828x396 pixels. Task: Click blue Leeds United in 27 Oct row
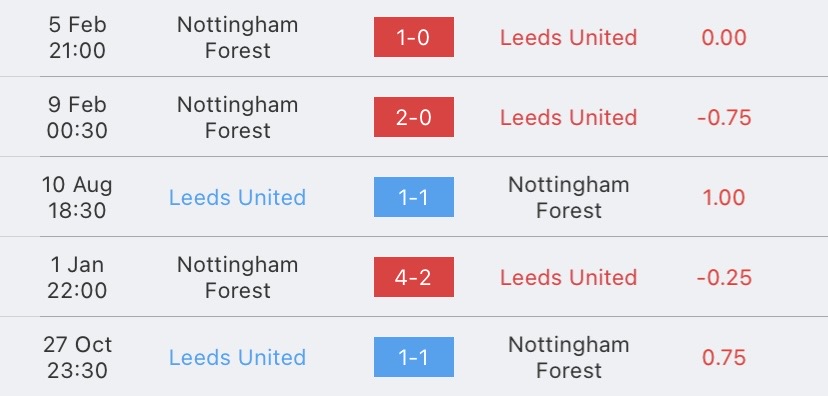pos(237,357)
